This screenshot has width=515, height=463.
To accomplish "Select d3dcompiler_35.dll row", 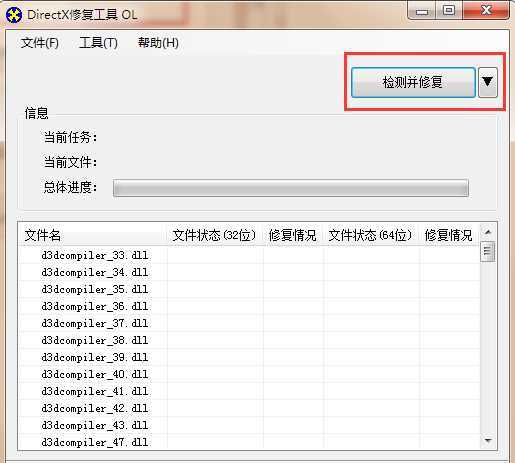I will click(249, 289).
